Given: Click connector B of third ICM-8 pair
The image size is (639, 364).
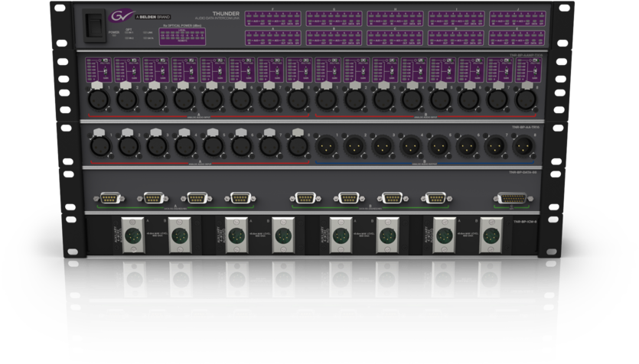Looking at the screenshot, I should (x=386, y=236).
